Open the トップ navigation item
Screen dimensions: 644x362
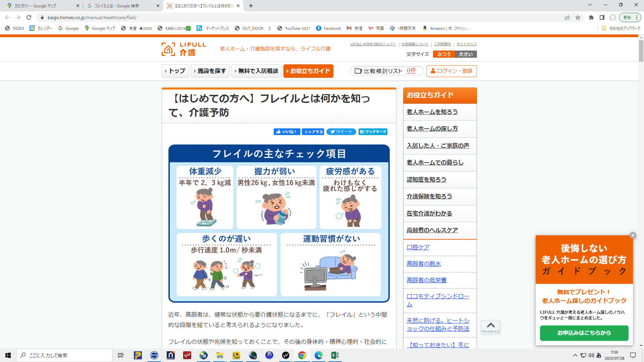pyautogui.click(x=175, y=71)
